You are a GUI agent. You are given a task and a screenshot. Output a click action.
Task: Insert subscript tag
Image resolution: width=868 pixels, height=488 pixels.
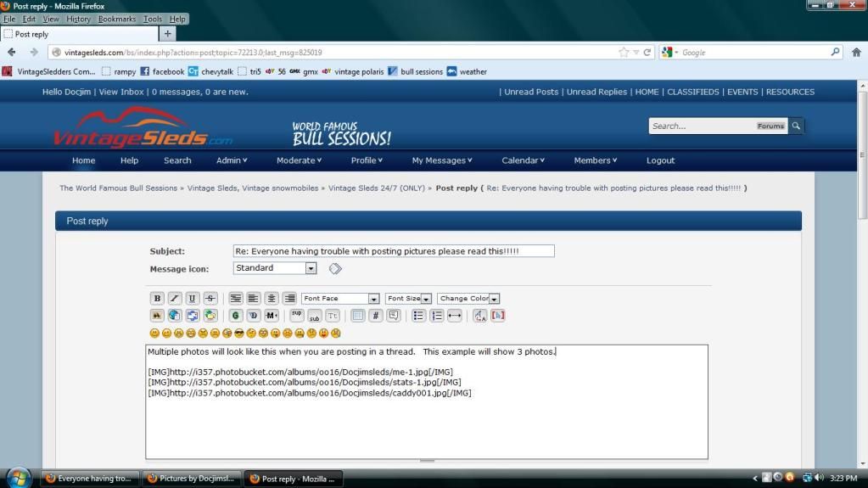314,316
